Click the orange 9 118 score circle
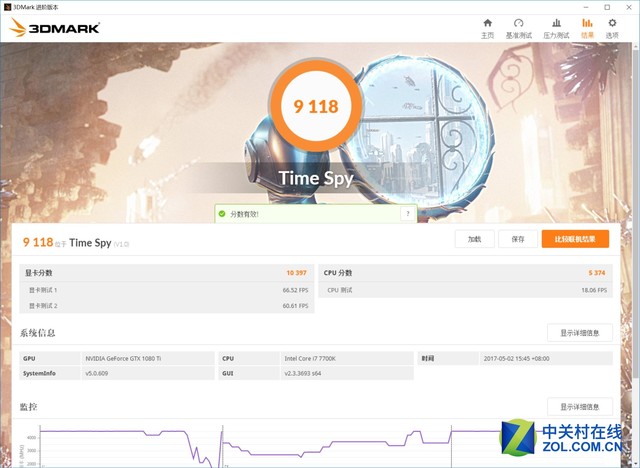 (315, 105)
